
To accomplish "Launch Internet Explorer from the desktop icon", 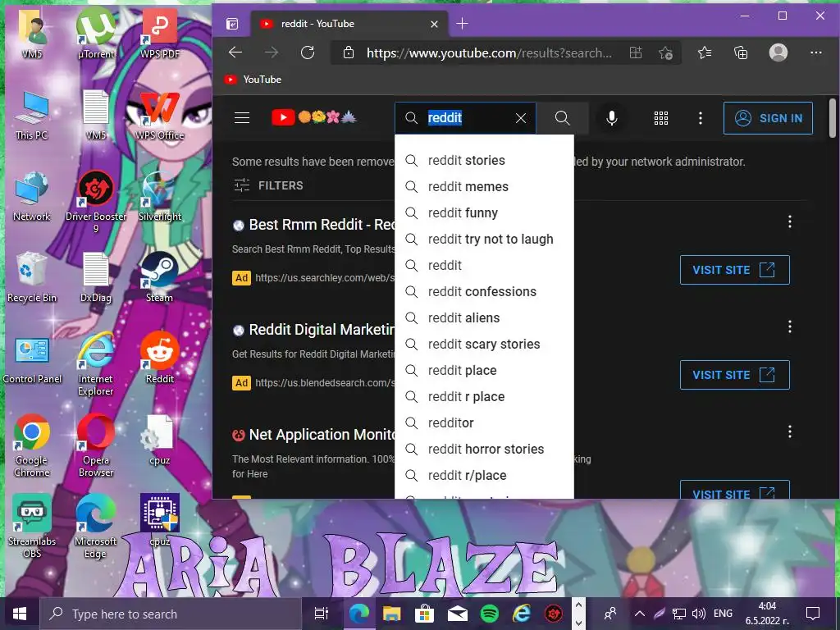I will tap(96, 364).
